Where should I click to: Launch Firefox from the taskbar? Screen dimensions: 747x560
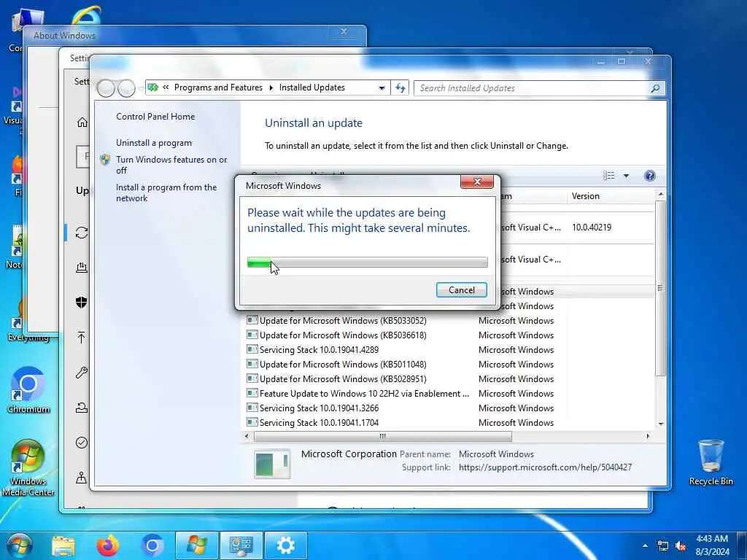tap(108, 545)
